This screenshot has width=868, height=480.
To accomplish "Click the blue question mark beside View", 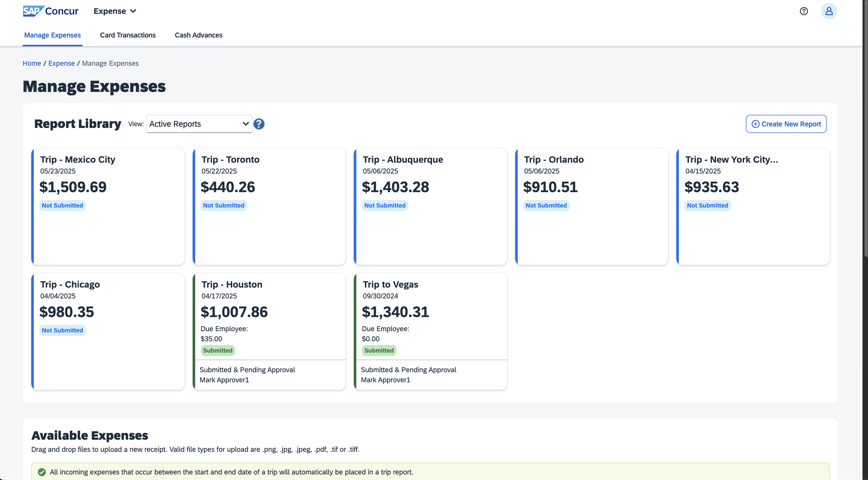I will click(259, 124).
